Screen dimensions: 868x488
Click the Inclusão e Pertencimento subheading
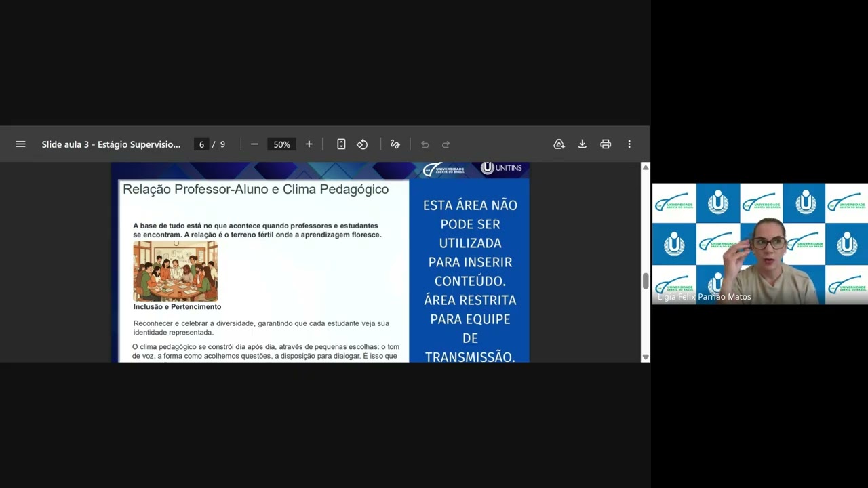pyautogui.click(x=177, y=307)
